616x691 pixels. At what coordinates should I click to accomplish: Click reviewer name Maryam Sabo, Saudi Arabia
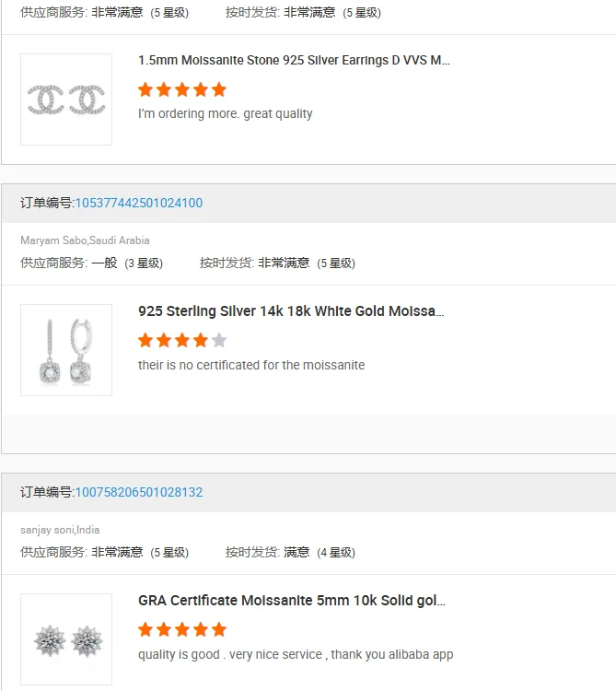(85, 240)
